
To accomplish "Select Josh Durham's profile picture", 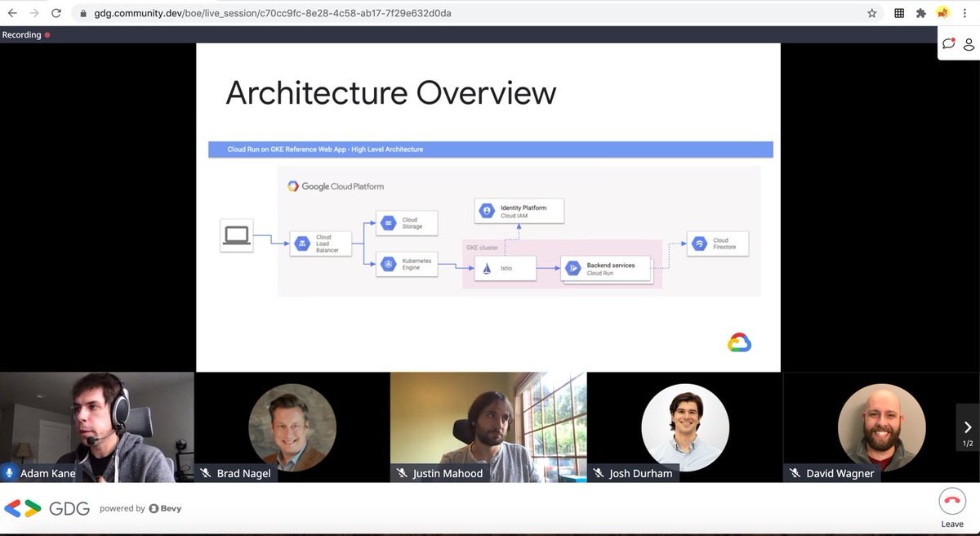I will tap(685, 427).
